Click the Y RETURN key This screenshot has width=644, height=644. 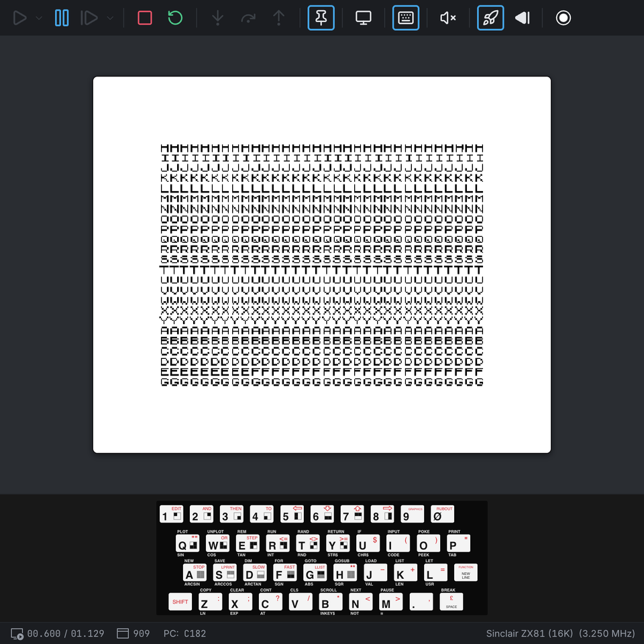tap(338, 543)
